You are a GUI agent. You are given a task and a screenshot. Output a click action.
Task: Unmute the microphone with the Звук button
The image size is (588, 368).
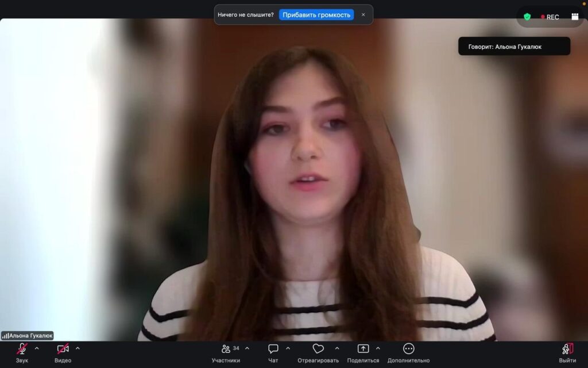coord(22,349)
